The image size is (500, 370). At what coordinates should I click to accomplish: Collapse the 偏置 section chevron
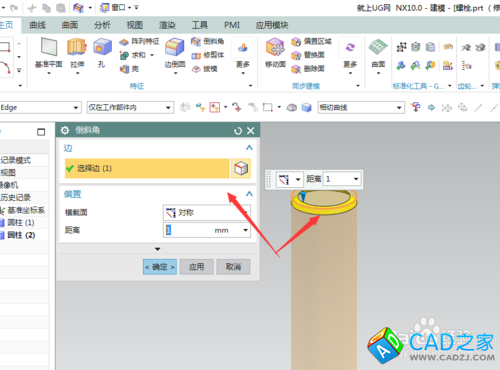coord(249,194)
